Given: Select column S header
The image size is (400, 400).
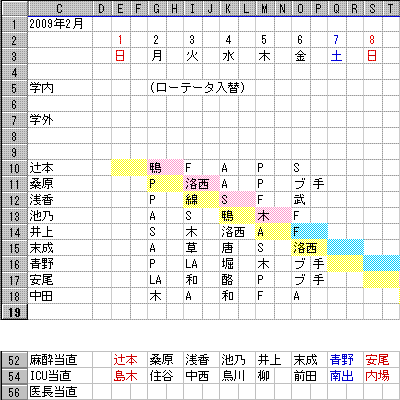Looking at the screenshot, I should [372, 8].
